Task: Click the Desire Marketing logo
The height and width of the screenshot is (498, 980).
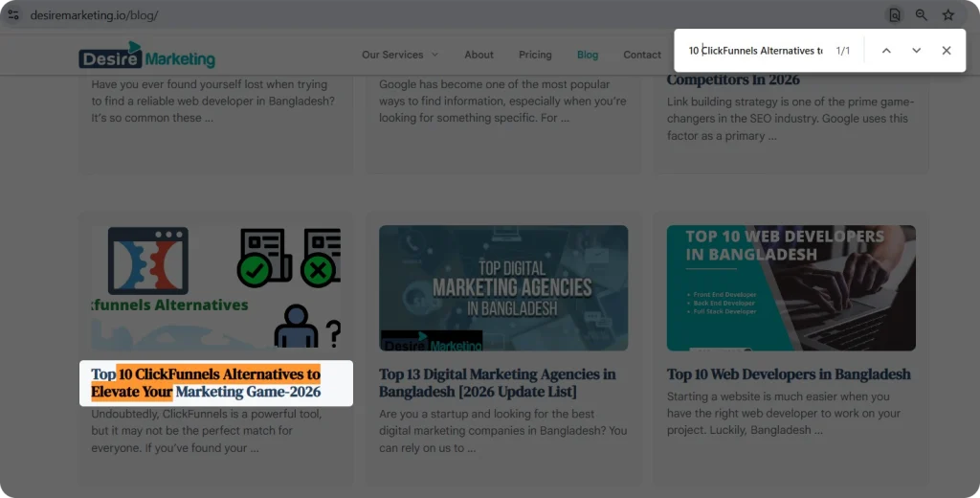Action: pos(146,55)
